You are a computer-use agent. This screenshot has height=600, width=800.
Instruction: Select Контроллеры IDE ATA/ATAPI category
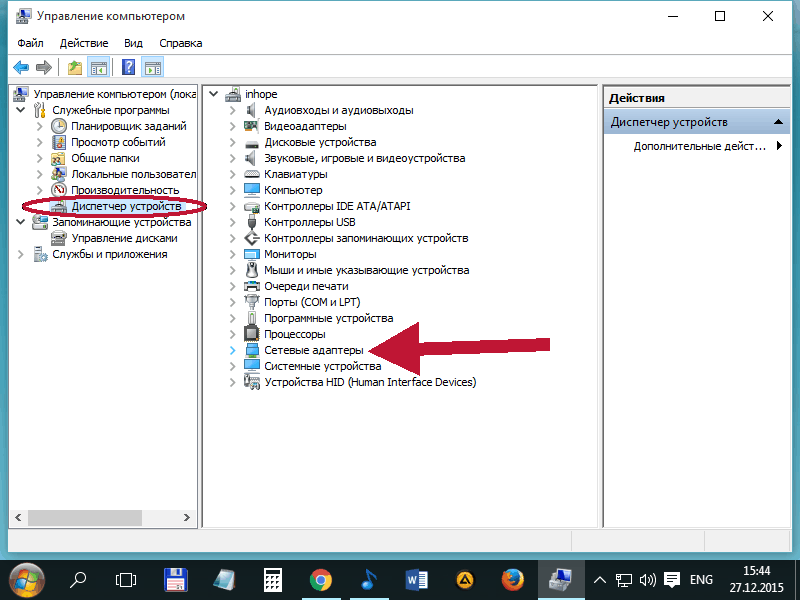pos(337,206)
